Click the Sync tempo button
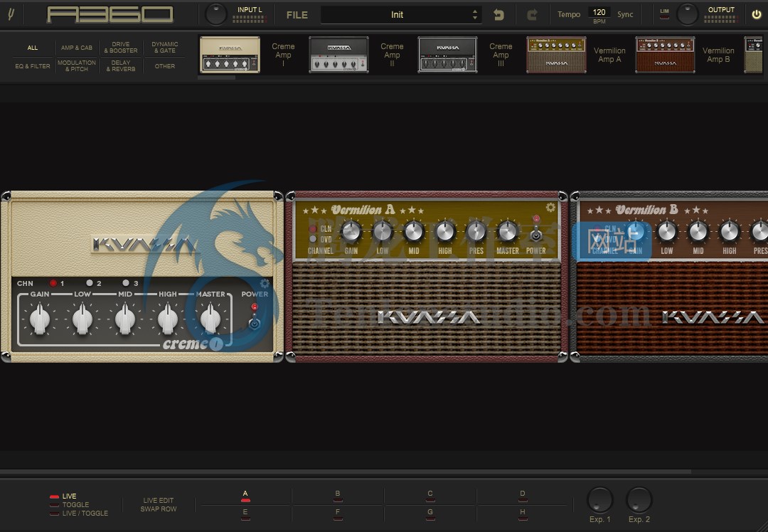 tap(625, 14)
